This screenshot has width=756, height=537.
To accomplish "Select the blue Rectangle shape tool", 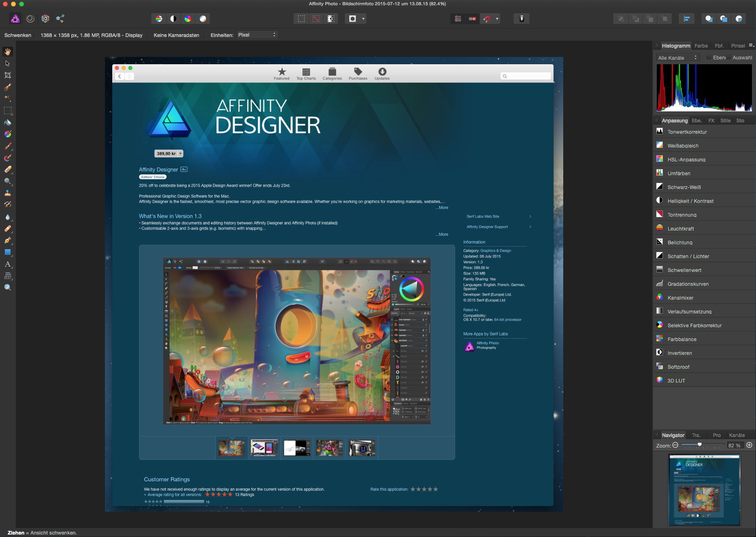I will 8,252.
